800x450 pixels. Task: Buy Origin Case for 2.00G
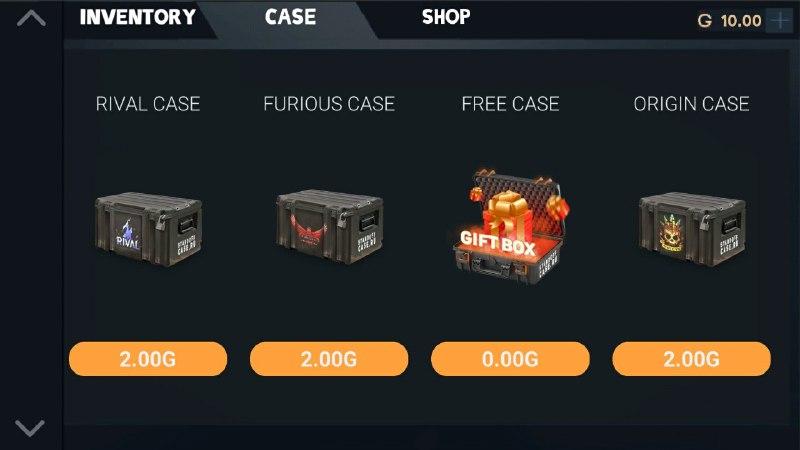click(x=691, y=359)
